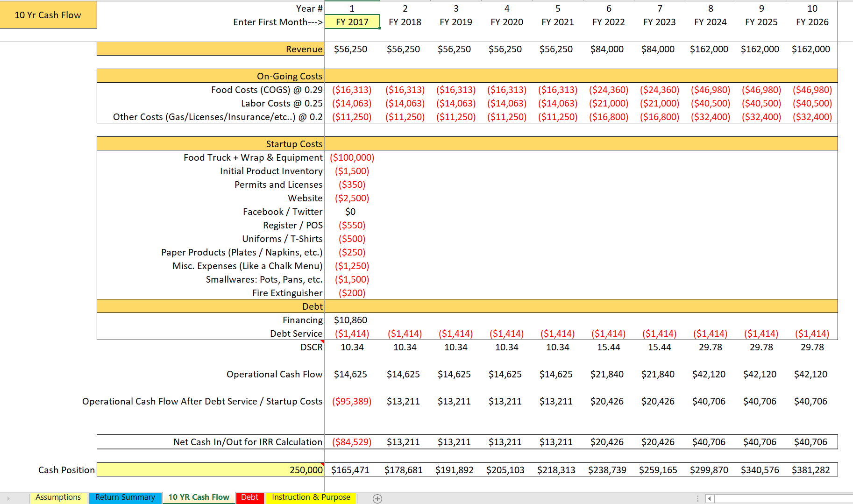Switch to the Assumptions sheet

58,497
